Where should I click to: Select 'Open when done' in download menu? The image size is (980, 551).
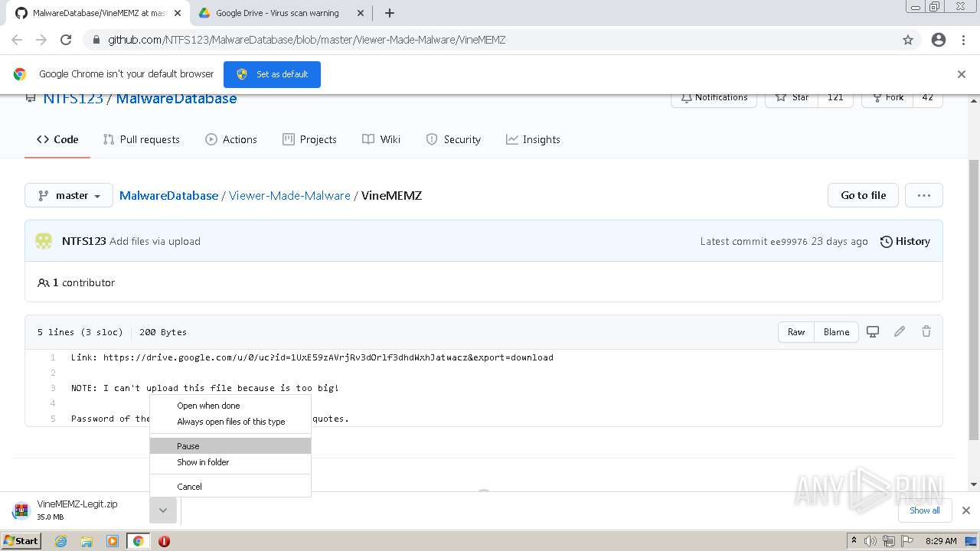point(230,406)
